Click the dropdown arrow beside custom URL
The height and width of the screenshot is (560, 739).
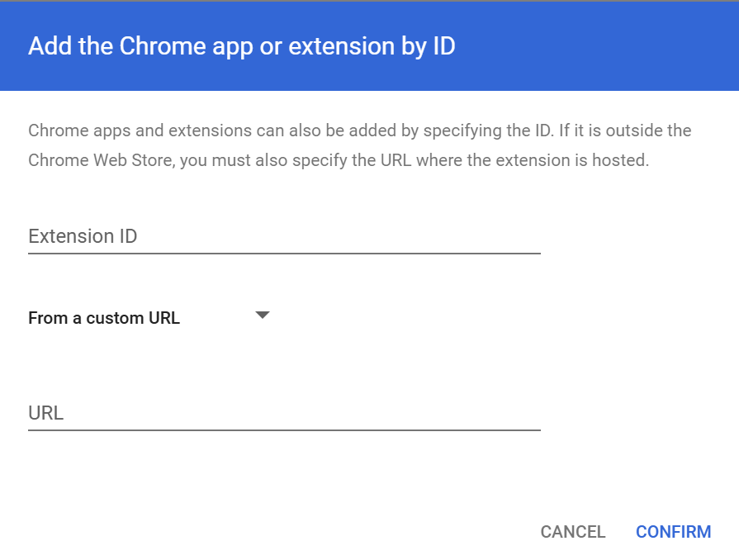(x=262, y=315)
